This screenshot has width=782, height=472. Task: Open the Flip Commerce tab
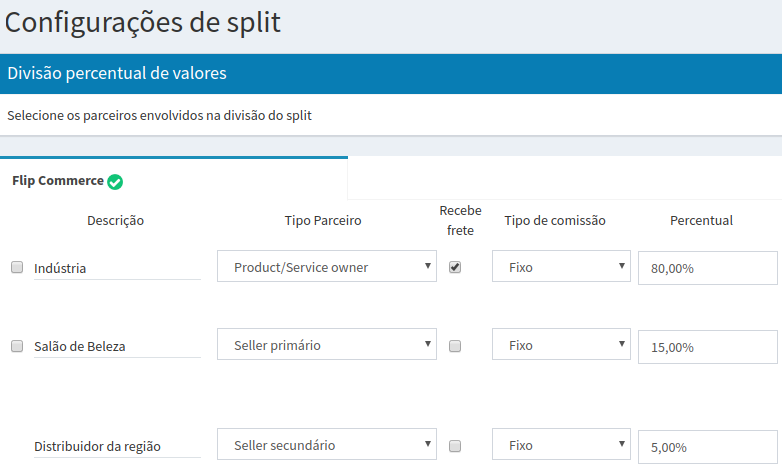[x=58, y=181]
